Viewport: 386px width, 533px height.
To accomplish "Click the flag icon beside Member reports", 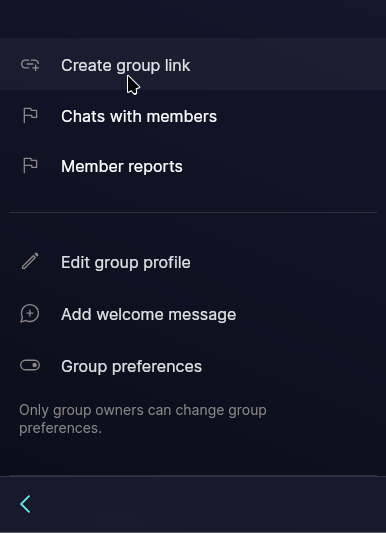I will point(30,166).
